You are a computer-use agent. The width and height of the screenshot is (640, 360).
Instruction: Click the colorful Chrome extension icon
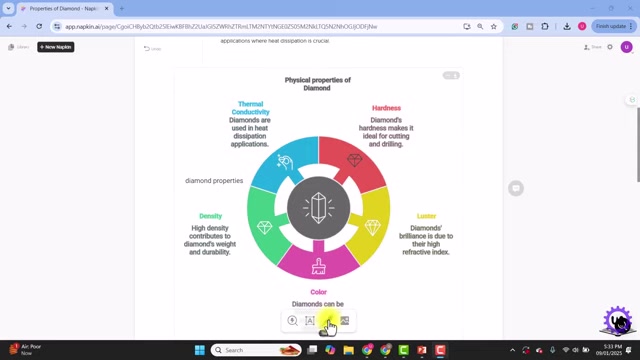[515, 27]
